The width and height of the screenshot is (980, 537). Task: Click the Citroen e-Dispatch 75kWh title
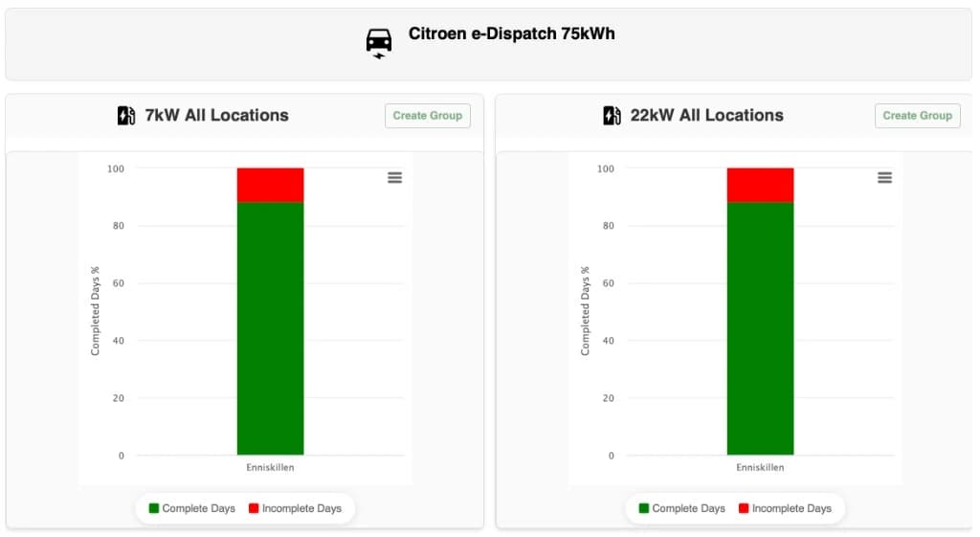(x=511, y=34)
